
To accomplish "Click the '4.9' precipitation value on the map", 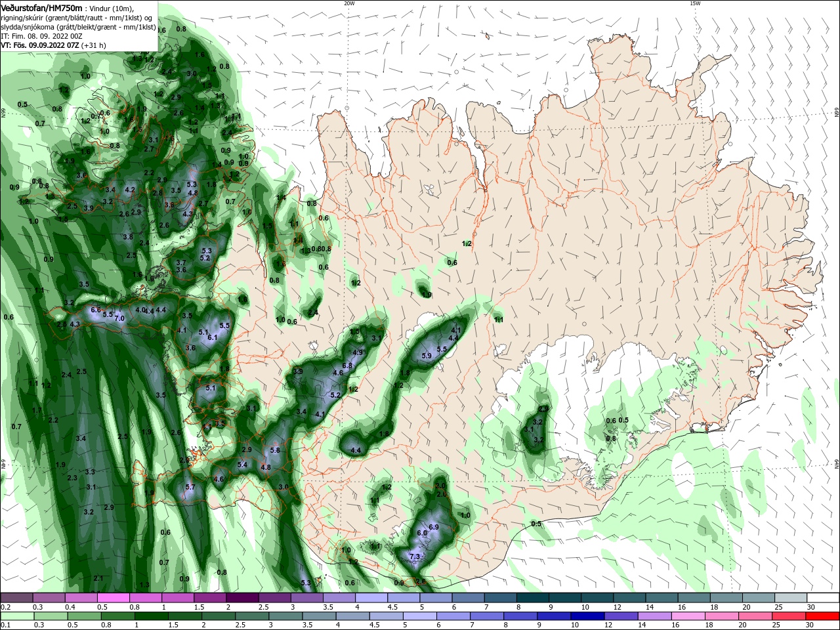I will coord(358,352).
